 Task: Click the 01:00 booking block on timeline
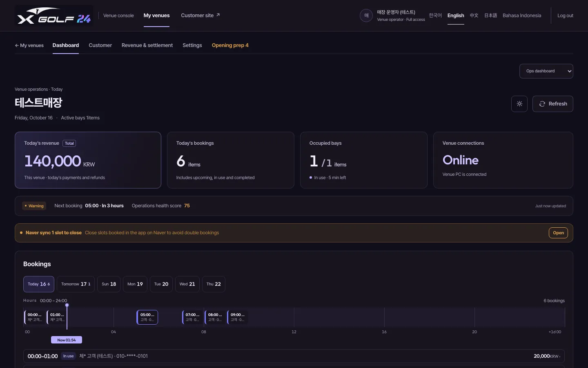[57, 317]
